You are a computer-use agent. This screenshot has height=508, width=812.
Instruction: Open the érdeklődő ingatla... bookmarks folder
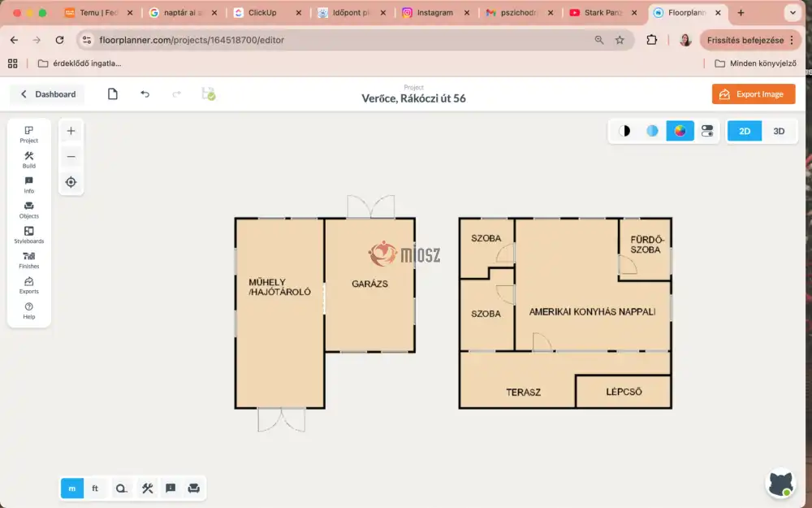(80, 63)
